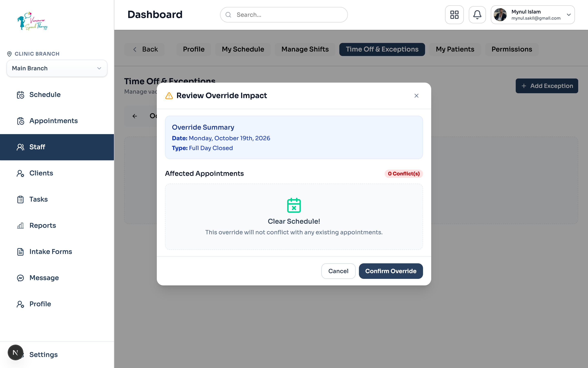
Task: Click the Mynul Islam profile avatar
Action: click(500, 15)
